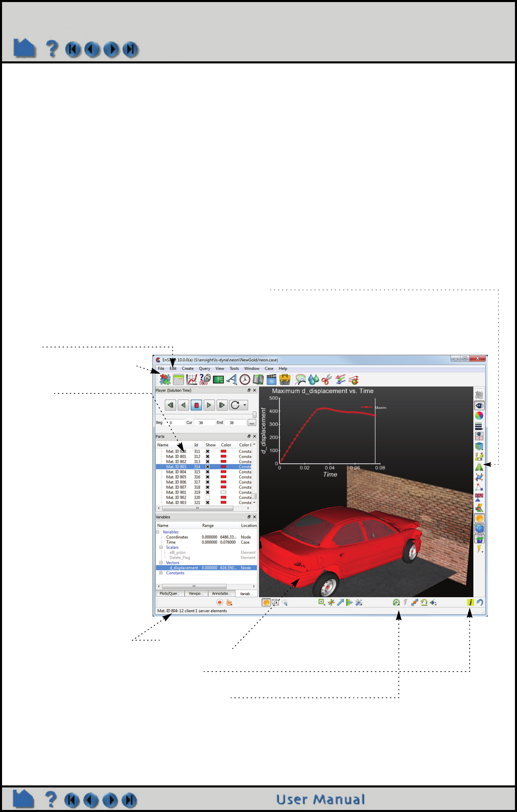Collapse the Vectors tree node

click(161, 562)
